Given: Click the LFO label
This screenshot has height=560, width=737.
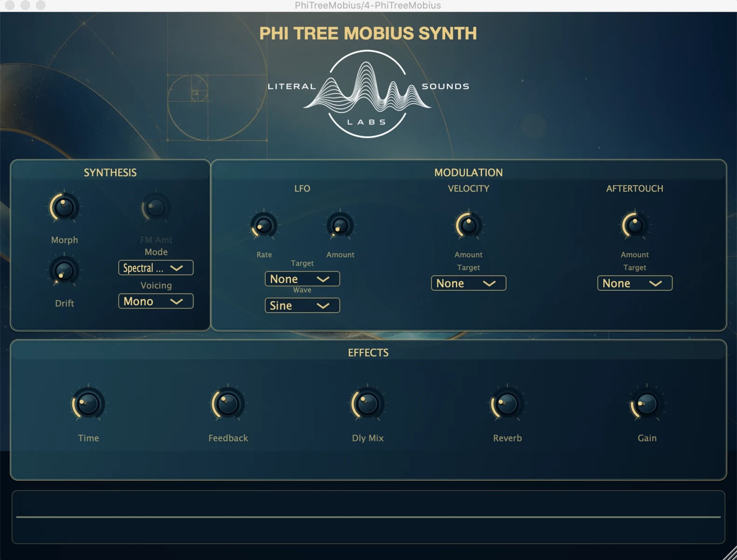Looking at the screenshot, I should tap(302, 189).
